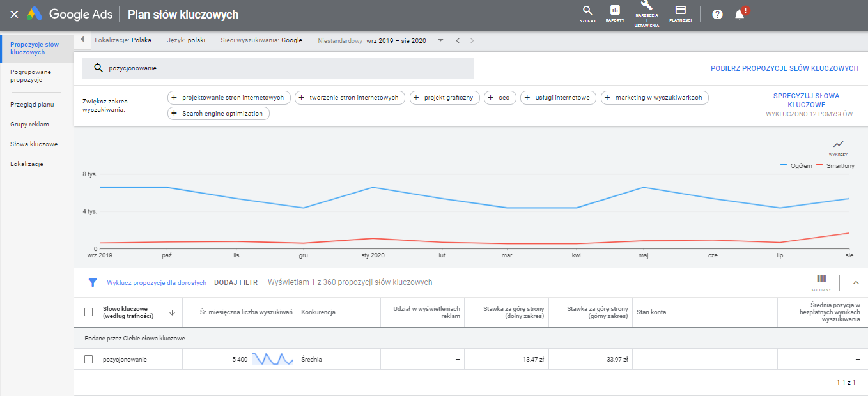The width and height of the screenshot is (868, 396).
Task: Click Pobierz propozycje słów kluczowych link
Action: (x=784, y=68)
